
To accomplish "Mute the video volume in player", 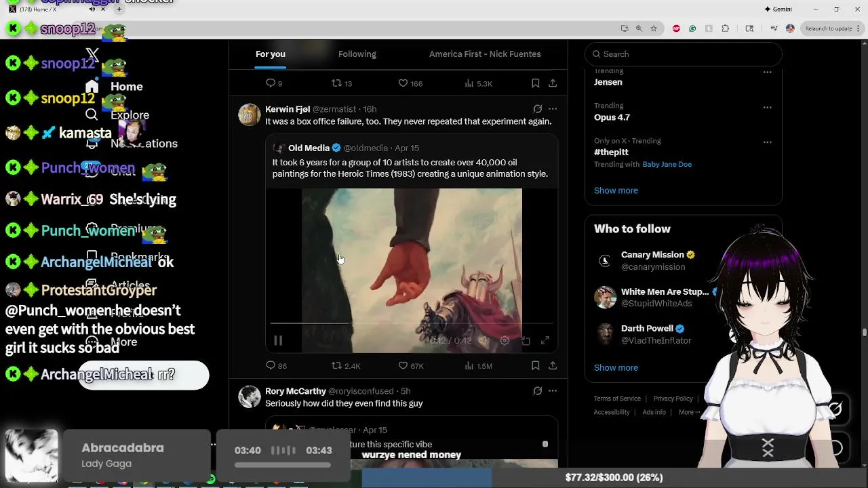I will [x=484, y=341].
